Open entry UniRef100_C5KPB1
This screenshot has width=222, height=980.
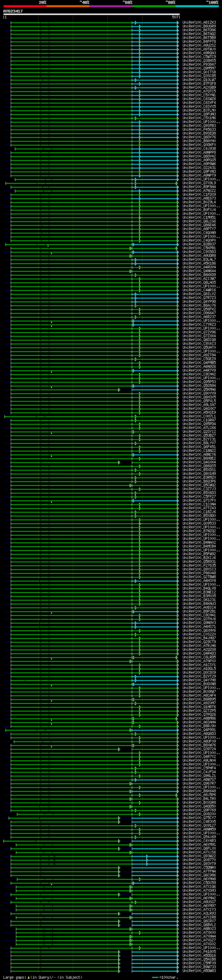[x=199, y=248]
